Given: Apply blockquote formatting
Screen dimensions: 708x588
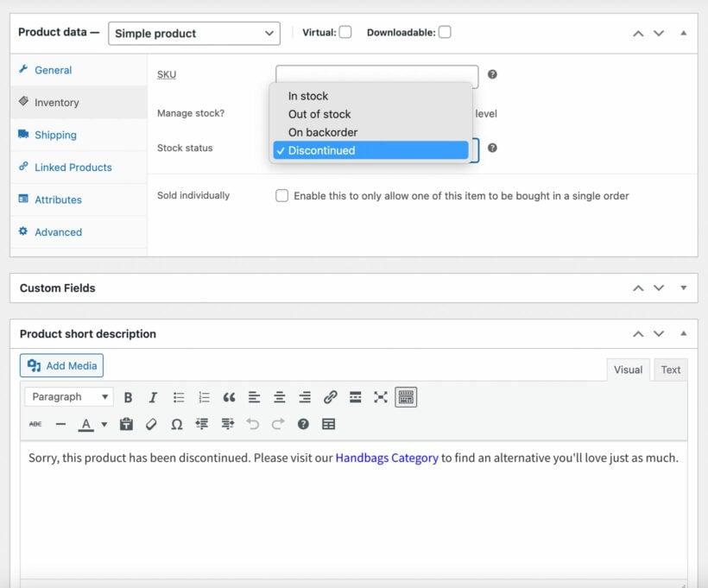Looking at the screenshot, I should point(230,397).
